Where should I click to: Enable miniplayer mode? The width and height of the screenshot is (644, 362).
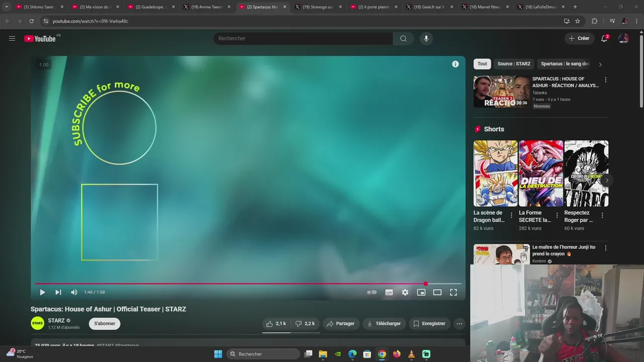point(421,292)
